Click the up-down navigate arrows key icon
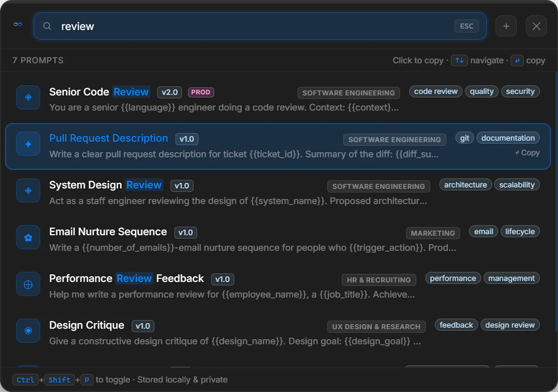 (x=459, y=60)
